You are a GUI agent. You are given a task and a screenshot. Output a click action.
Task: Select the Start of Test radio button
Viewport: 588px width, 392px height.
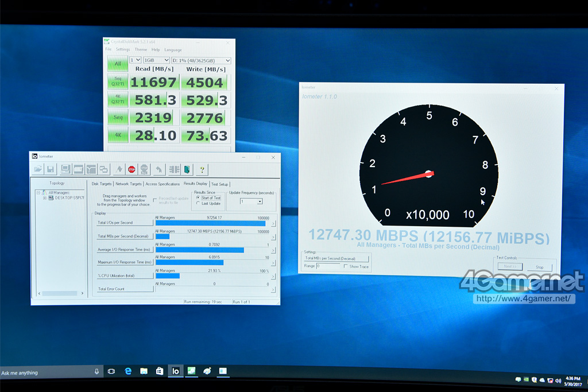pos(198,197)
